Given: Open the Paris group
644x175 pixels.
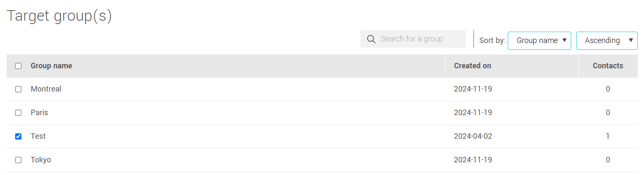Looking at the screenshot, I should point(40,113).
